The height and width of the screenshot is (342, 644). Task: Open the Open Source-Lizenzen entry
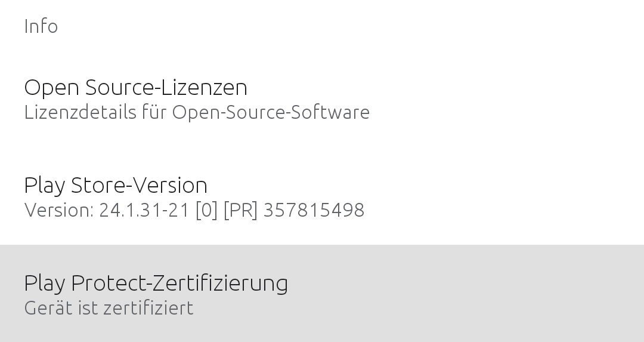[322, 98]
